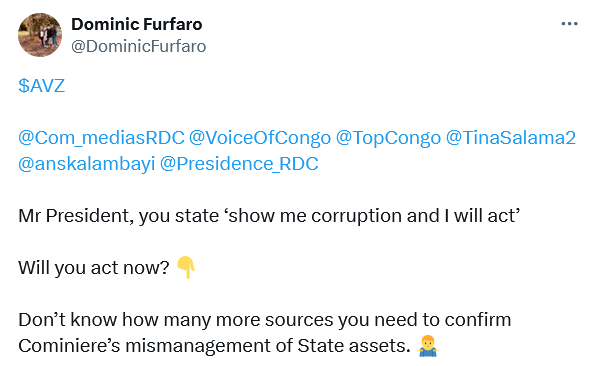The height and width of the screenshot is (366, 598).
Task: Open the Dominic Furfaro display name link
Action: [137, 24]
